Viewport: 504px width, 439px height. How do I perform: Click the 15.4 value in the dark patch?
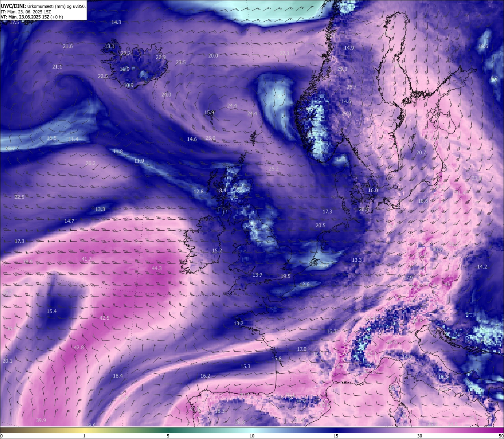[52, 311]
